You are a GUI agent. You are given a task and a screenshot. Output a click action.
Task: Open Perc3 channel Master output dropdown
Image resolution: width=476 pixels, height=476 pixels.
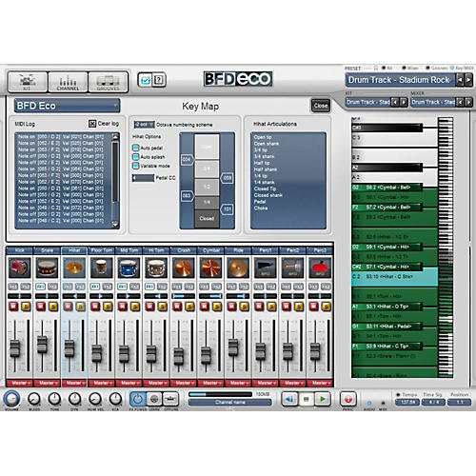pyautogui.click(x=320, y=383)
